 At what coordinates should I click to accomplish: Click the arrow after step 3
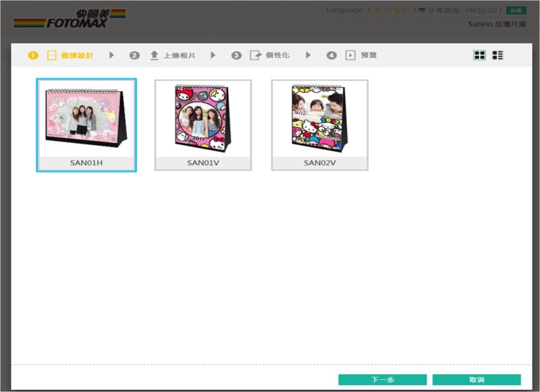(x=308, y=55)
